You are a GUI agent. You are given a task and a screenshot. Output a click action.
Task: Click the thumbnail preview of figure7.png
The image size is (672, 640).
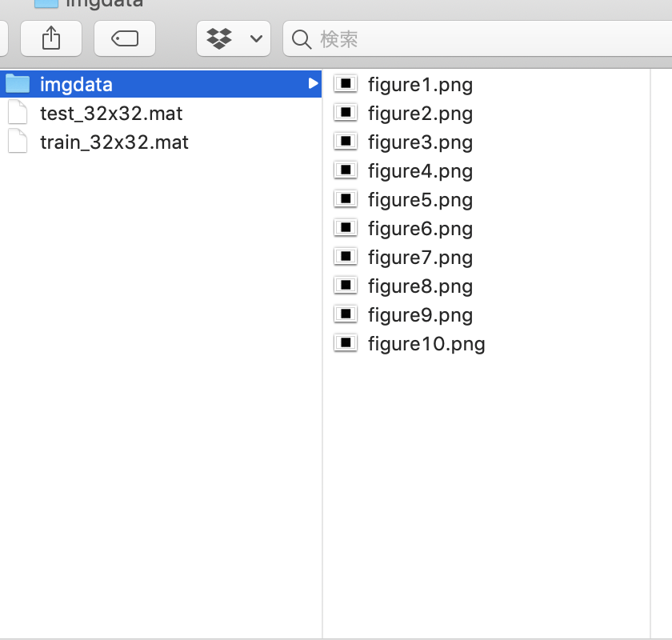click(x=345, y=256)
